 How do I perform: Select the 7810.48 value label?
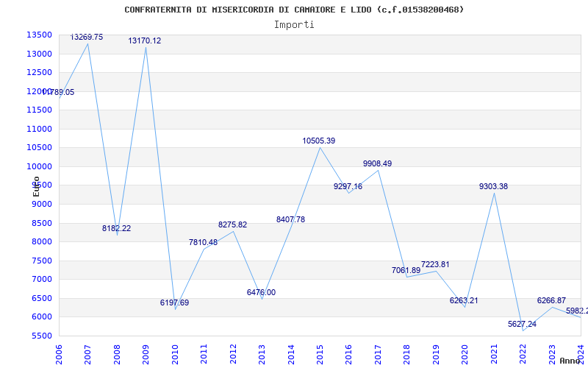[204, 243]
